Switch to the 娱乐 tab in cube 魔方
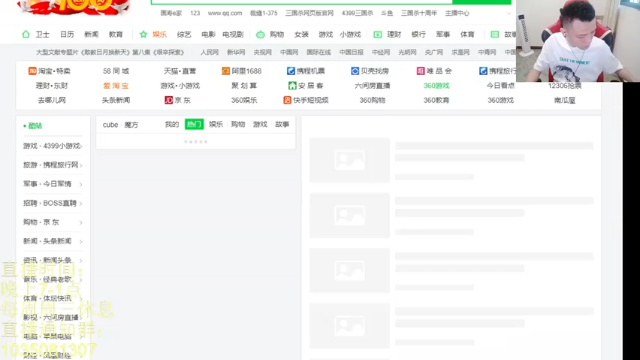The image size is (640, 360). coord(216,124)
